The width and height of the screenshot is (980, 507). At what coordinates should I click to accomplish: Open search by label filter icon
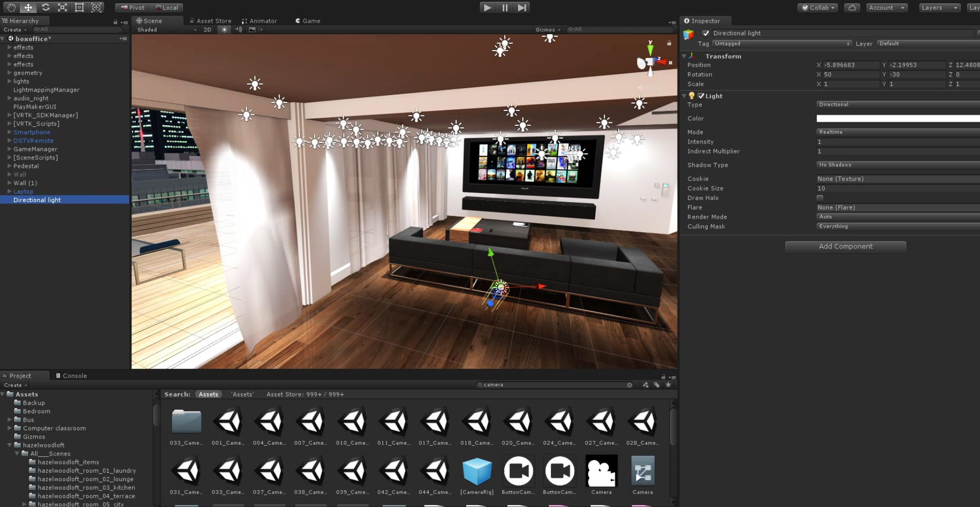[657, 385]
